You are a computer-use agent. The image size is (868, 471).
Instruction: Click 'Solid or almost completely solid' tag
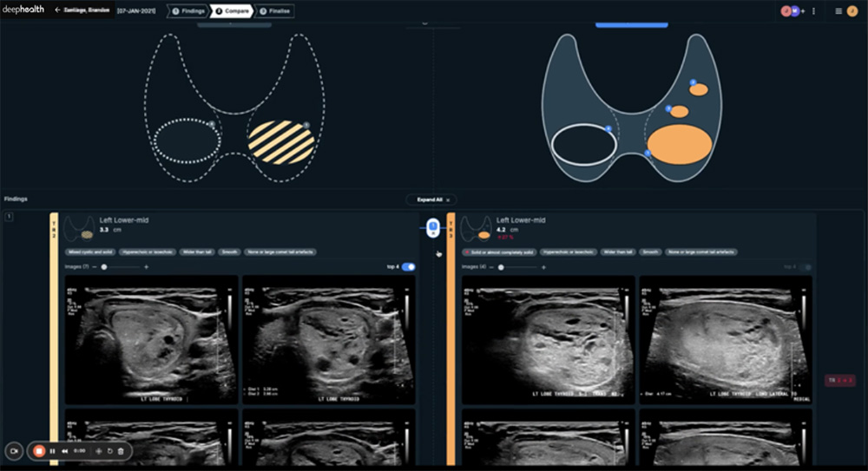click(x=499, y=252)
